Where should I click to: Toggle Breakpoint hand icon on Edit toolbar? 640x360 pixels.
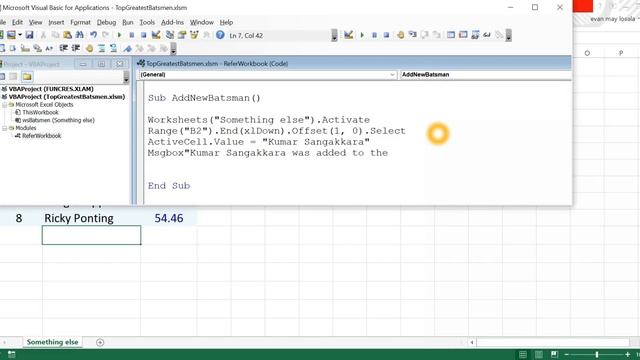(x=89, y=49)
